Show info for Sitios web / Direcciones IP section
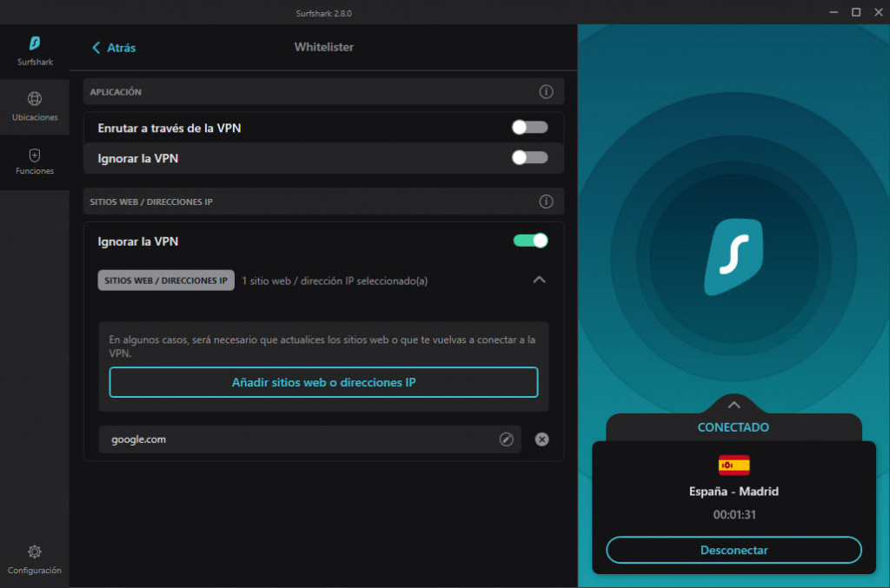The height and width of the screenshot is (588, 890). pos(546,202)
